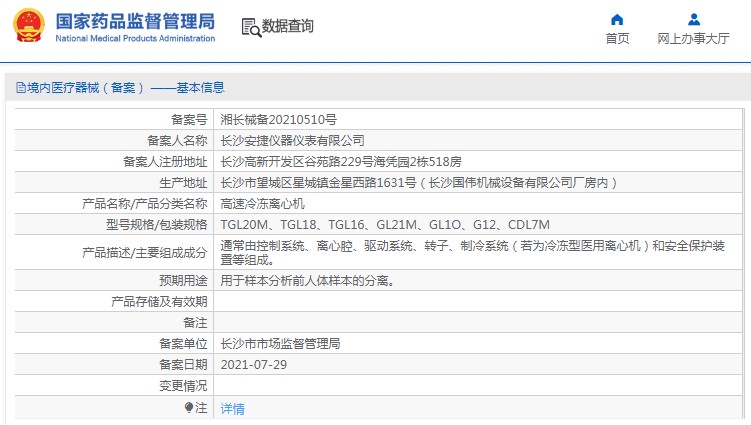Click 产品存储及有效期 label
Image resolution: width=751 pixels, height=425 pixels.
[x=159, y=301]
